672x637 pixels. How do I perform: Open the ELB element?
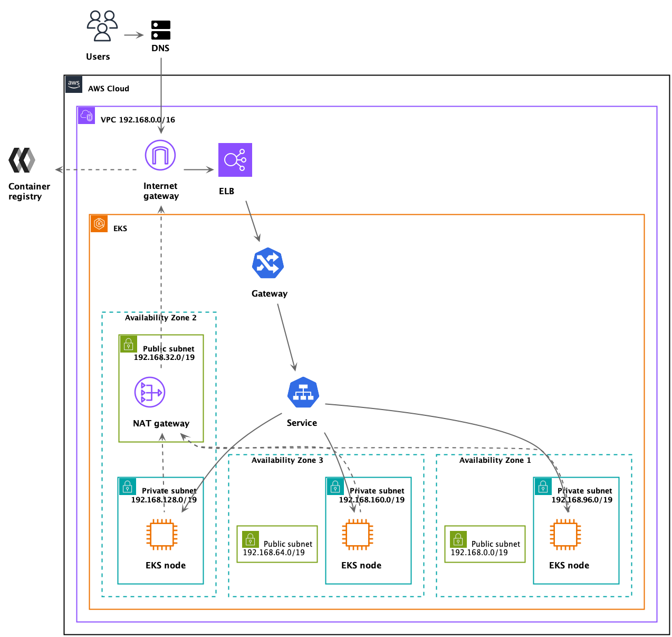coord(235,160)
